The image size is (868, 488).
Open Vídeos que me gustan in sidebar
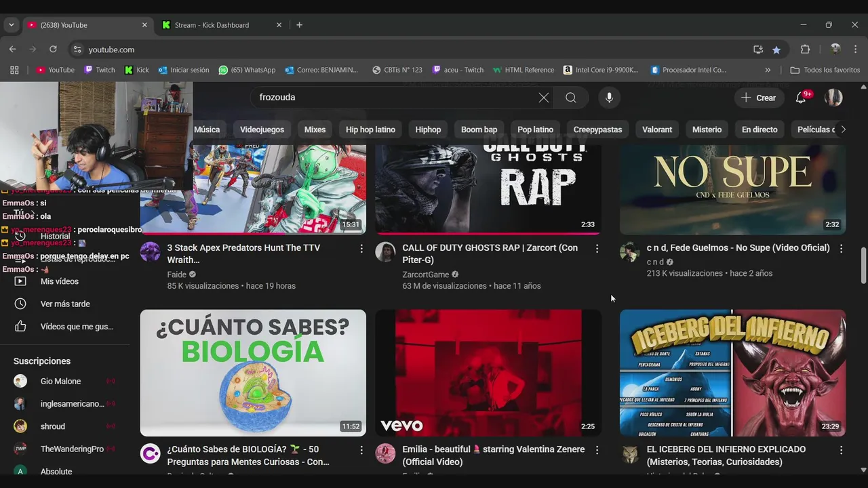click(77, 327)
